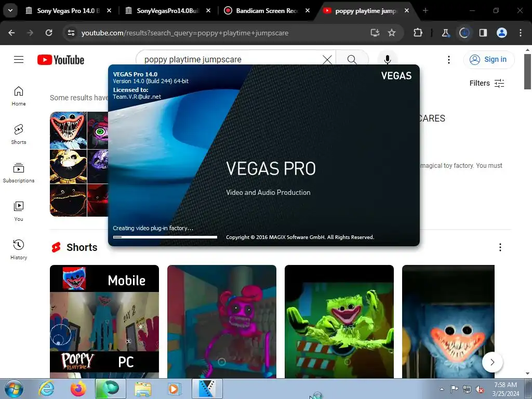Show hidden system tray icons
Viewport: 532px width, 399px height.
(442, 389)
